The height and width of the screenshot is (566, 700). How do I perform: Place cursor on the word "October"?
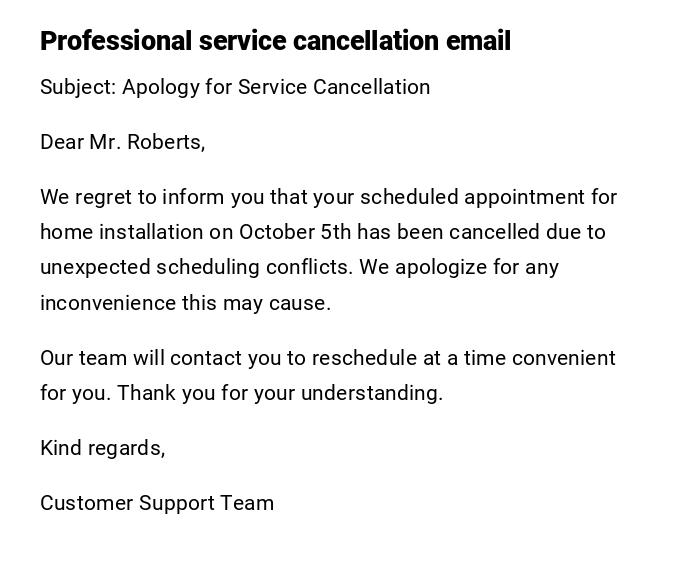(x=276, y=232)
